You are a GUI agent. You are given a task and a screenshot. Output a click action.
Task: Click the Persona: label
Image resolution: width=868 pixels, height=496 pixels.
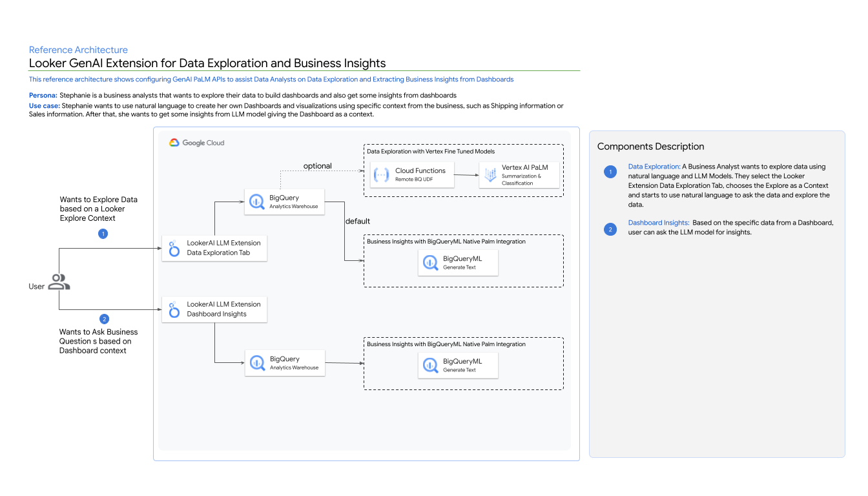[43, 95]
